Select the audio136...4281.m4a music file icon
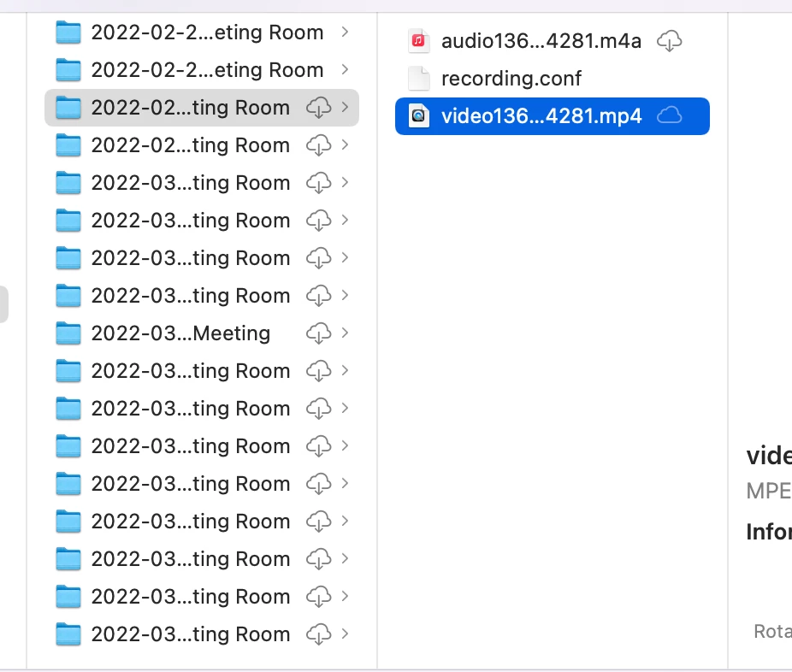The height and width of the screenshot is (672, 792). coord(419,40)
